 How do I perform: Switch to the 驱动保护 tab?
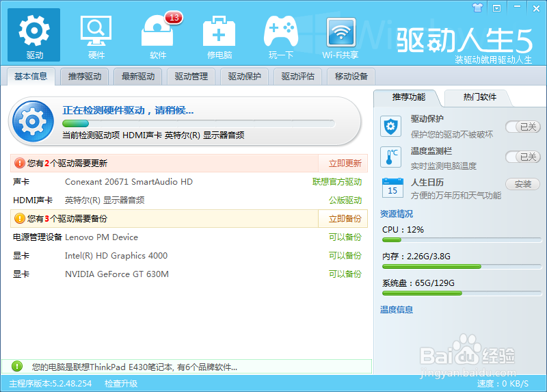pyautogui.click(x=245, y=77)
